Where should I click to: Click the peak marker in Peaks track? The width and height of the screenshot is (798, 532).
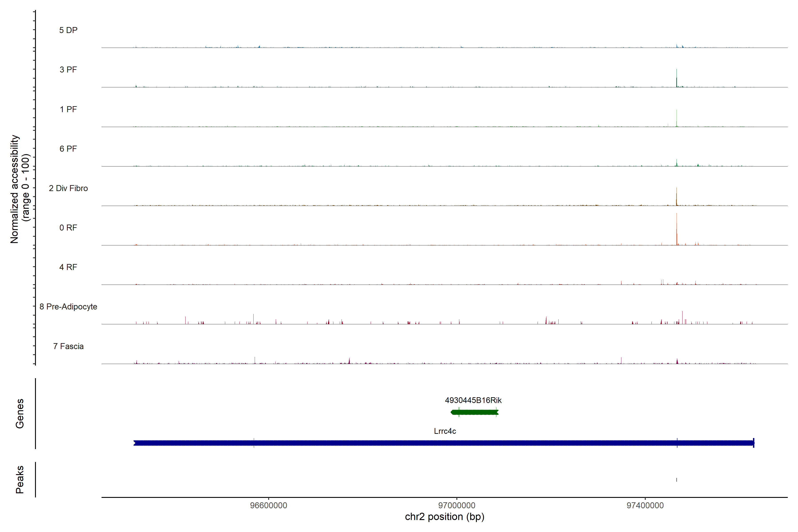click(677, 480)
